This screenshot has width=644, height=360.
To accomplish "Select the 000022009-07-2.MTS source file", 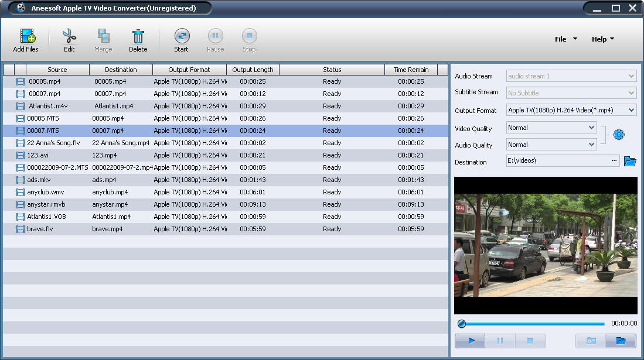I will (x=57, y=168).
